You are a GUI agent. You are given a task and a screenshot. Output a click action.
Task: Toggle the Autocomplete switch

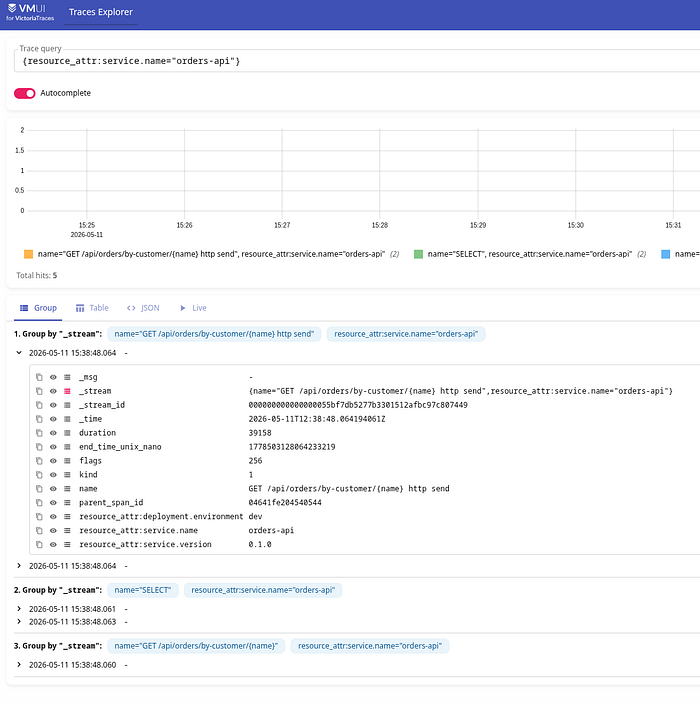click(x=25, y=93)
